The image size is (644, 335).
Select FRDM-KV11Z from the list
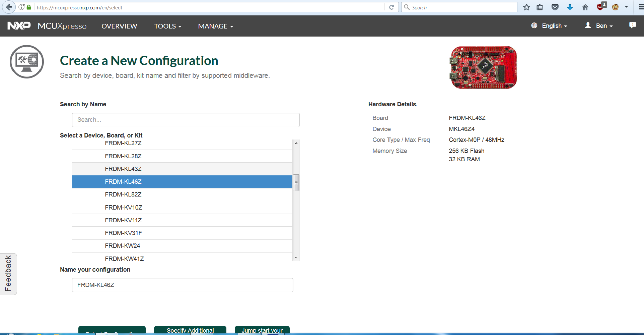pyautogui.click(x=182, y=220)
